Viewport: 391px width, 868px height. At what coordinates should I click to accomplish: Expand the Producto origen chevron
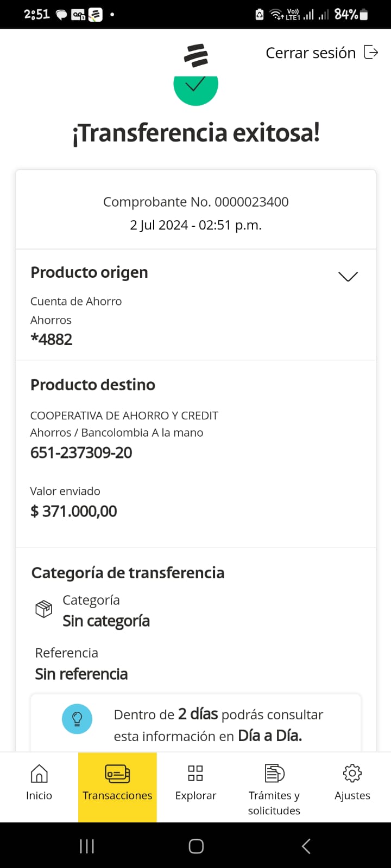pos(348,277)
